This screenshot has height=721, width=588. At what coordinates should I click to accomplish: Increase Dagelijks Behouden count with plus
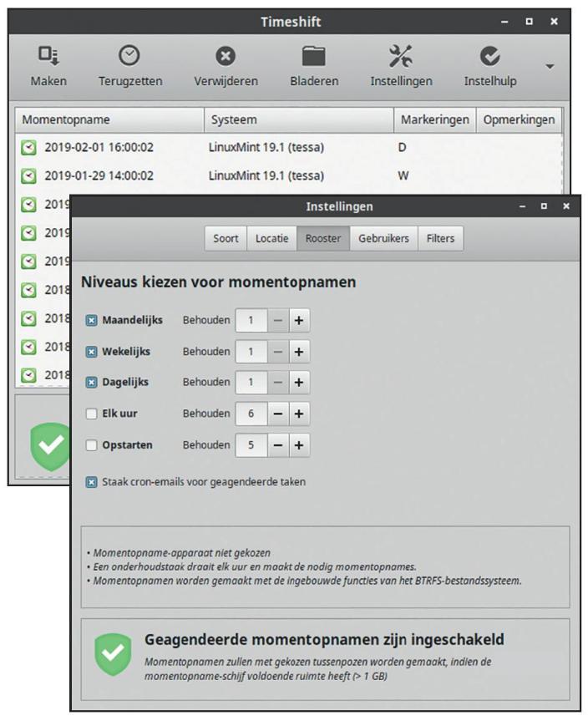pyautogui.click(x=299, y=382)
